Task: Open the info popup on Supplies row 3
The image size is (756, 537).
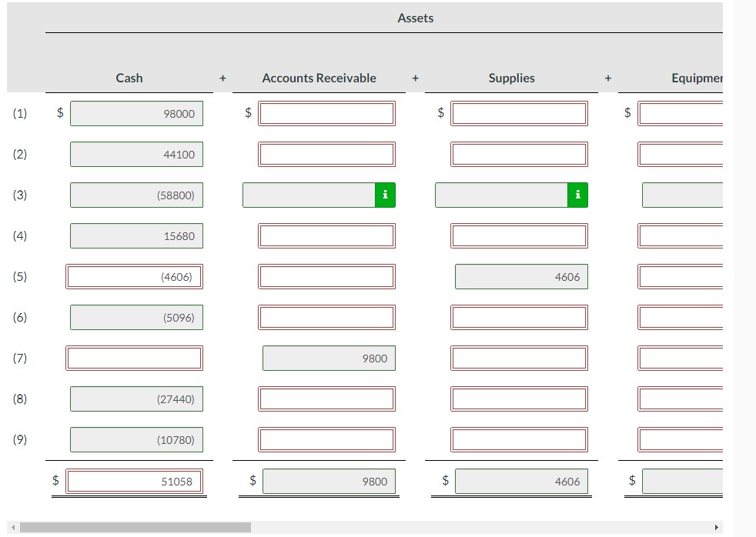Action: (577, 195)
